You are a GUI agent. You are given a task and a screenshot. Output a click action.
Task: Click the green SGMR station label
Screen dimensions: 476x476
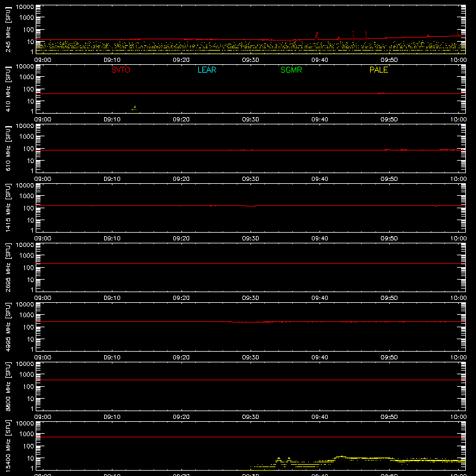(291, 70)
